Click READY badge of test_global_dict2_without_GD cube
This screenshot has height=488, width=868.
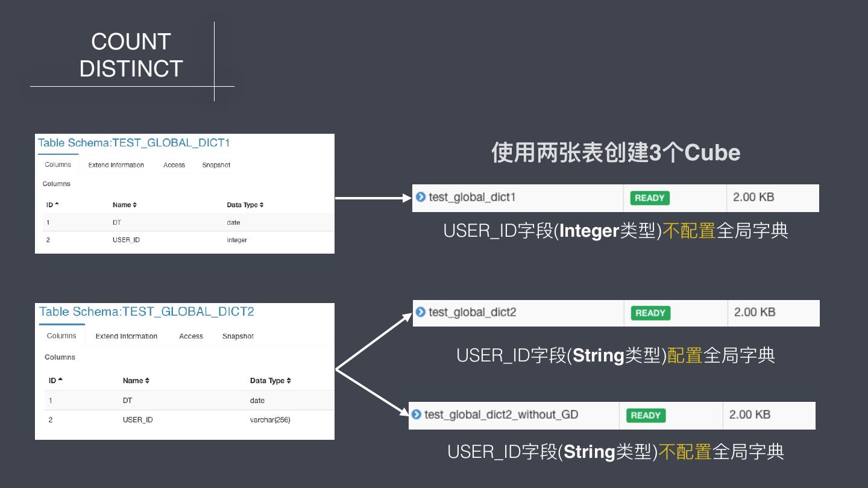point(646,415)
